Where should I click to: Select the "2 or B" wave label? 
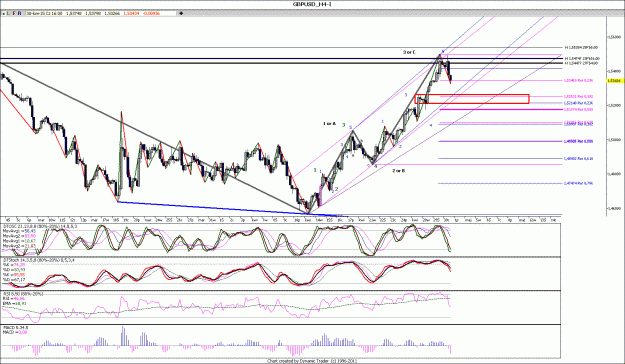pos(399,171)
